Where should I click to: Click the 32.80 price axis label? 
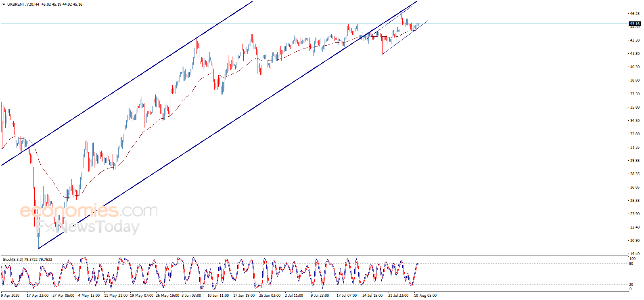click(x=635, y=134)
